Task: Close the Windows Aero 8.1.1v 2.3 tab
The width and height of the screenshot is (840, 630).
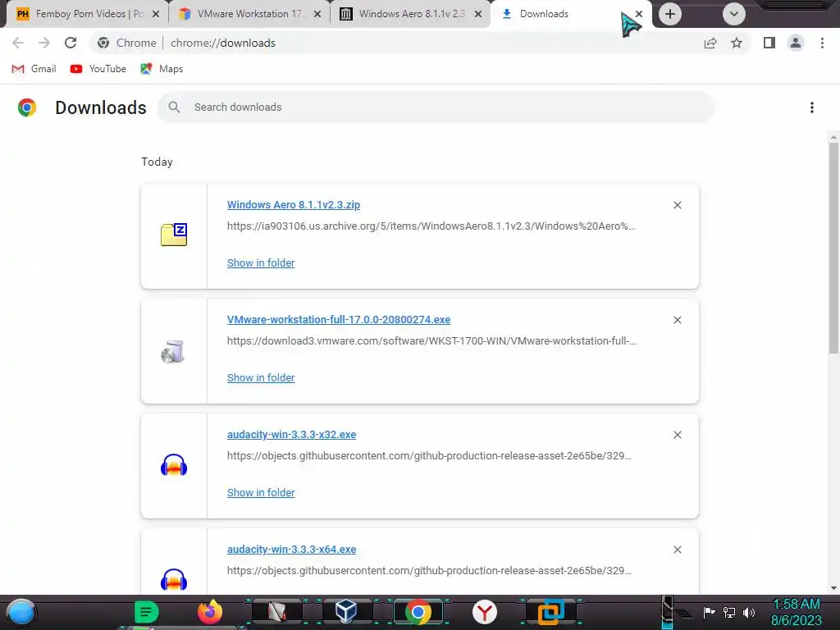Action: click(478, 14)
